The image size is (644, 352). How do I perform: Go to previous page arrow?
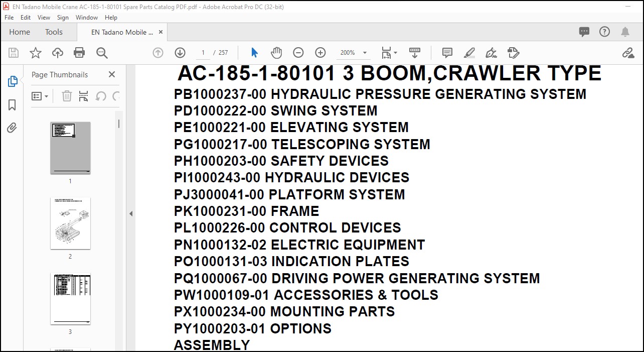click(158, 53)
